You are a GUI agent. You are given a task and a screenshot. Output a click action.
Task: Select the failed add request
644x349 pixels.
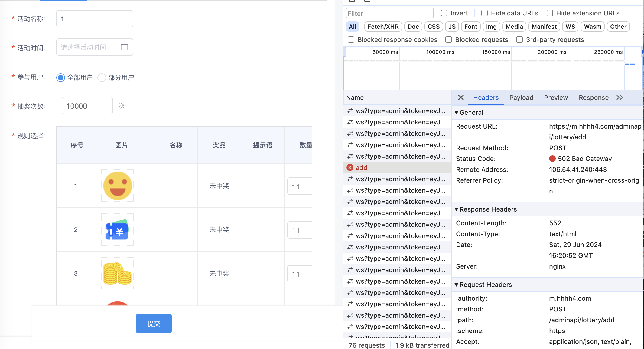coord(397,167)
